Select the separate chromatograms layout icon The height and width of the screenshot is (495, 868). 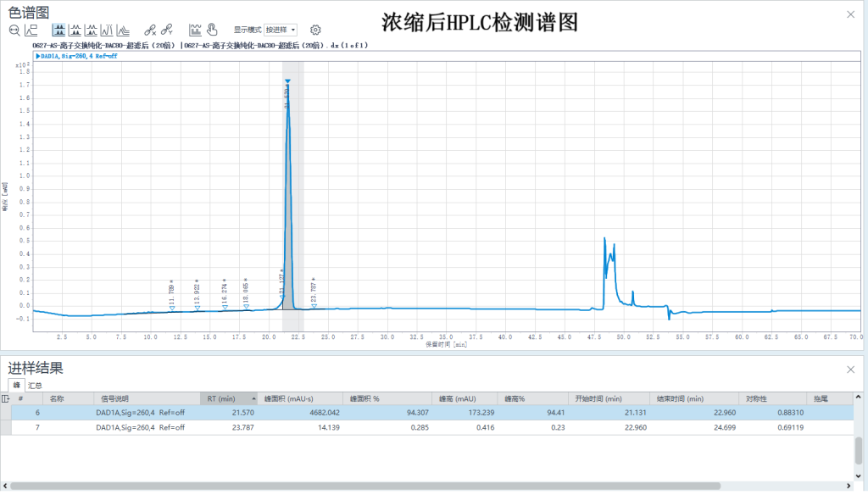75,30
